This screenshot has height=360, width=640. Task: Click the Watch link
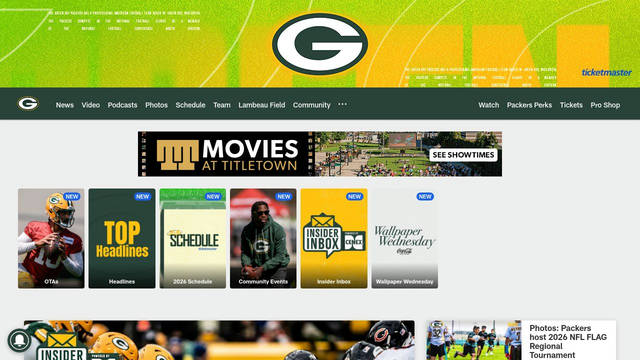click(489, 105)
